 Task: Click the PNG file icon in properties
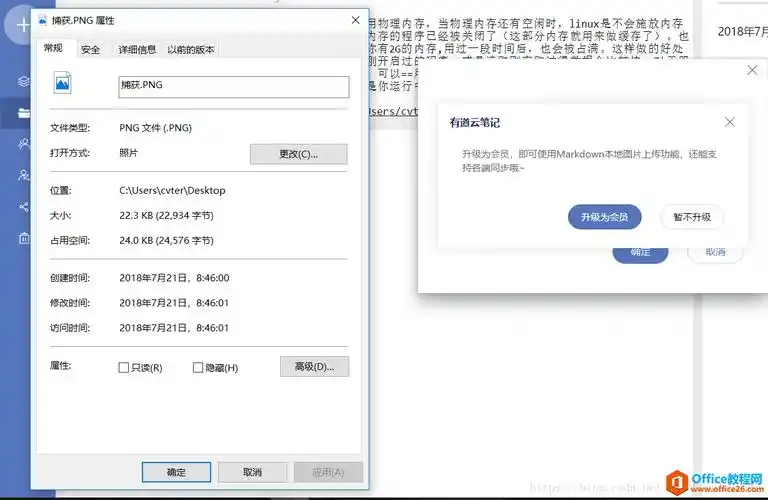(62, 85)
